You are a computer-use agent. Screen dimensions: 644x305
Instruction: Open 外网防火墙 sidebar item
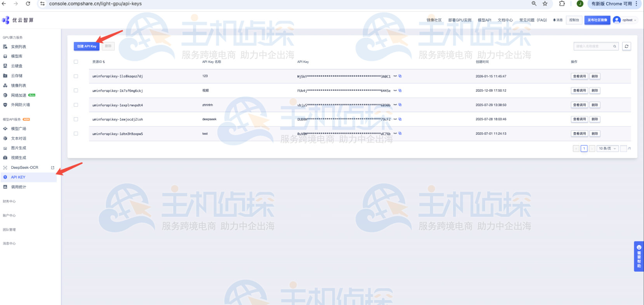(x=20, y=105)
